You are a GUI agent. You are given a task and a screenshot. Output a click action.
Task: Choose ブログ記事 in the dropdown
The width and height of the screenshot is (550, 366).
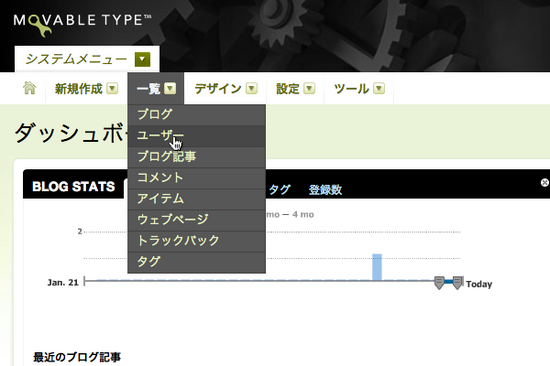[196, 157]
